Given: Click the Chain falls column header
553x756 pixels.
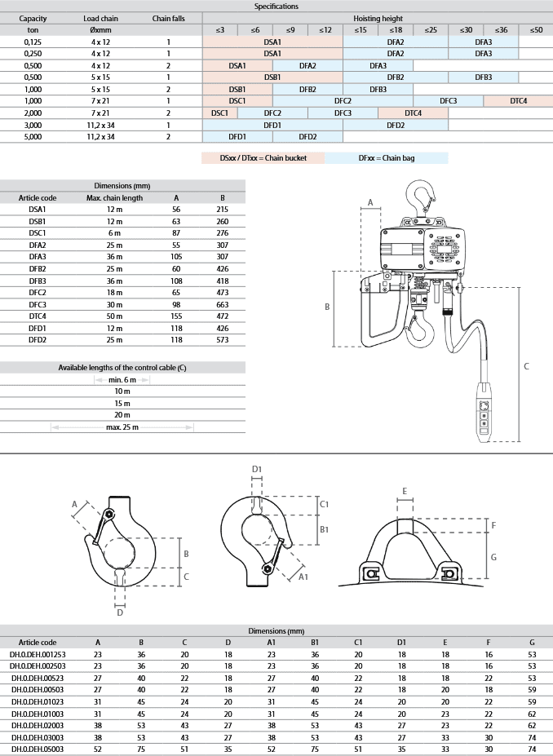Looking at the screenshot, I should coord(168,17).
